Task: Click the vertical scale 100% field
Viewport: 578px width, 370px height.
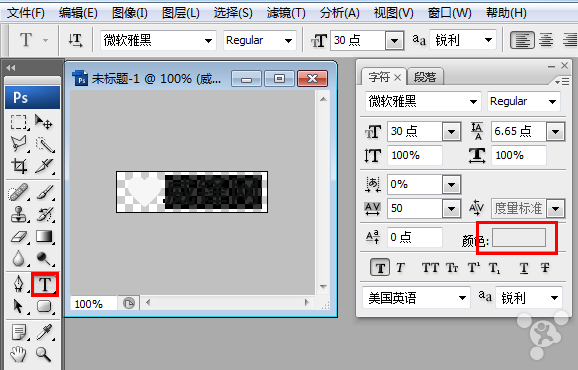Action: click(414, 155)
